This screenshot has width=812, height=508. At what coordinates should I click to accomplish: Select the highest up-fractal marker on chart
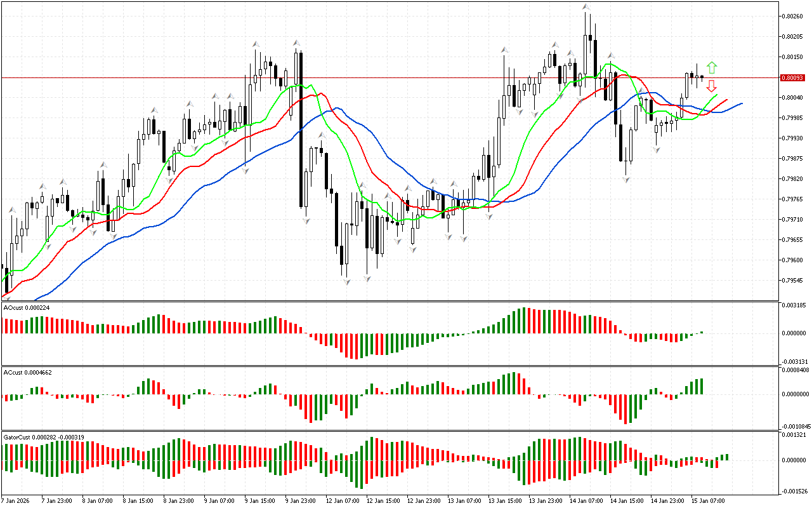click(587, 7)
